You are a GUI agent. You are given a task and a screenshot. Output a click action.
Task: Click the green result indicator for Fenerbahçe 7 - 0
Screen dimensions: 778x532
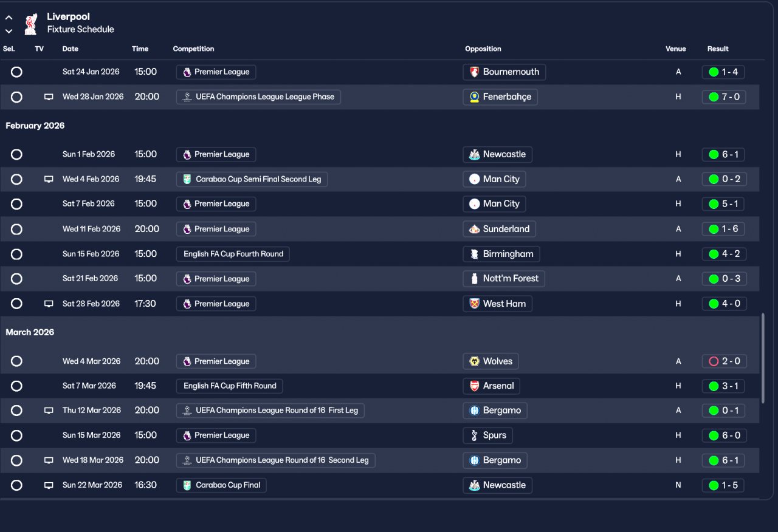point(714,97)
